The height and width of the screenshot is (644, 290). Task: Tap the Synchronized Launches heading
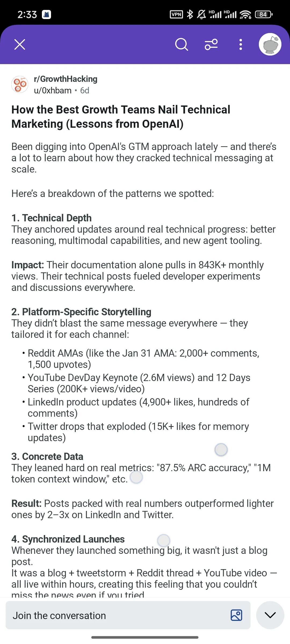pyautogui.click(x=68, y=539)
